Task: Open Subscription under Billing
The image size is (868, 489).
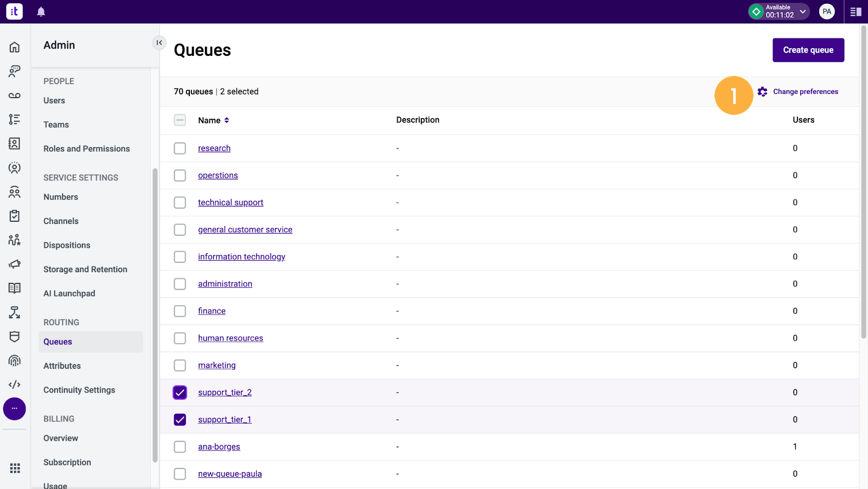Action: pyautogui.click(x=67, y=462)
